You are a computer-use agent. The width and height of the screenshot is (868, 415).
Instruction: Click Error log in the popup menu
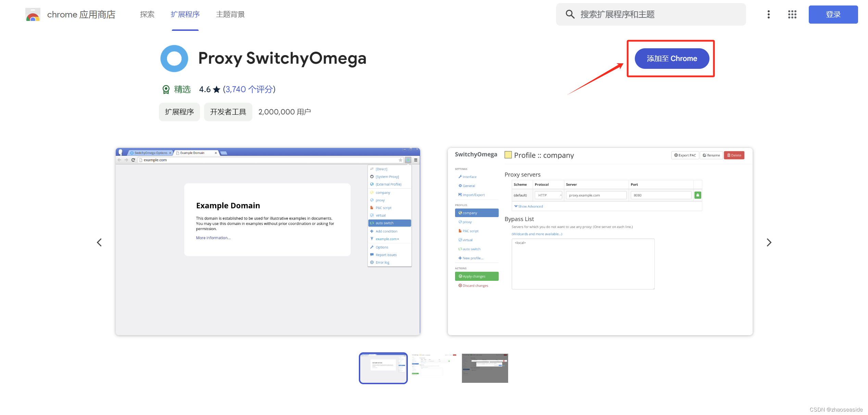pyautogui.click(x=390, y=262)
